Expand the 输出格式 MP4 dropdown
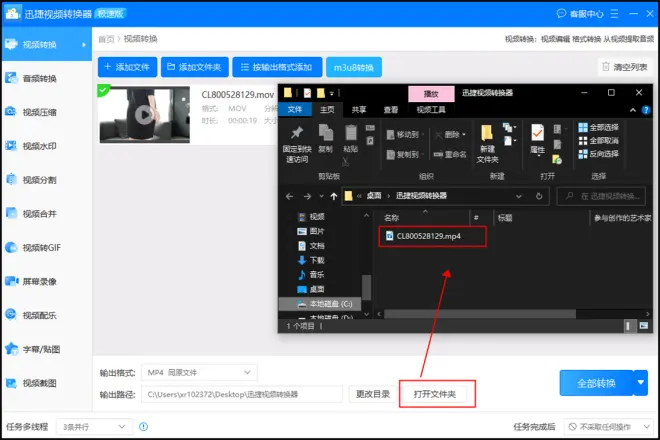660x440 pixels. pos(199,372)
